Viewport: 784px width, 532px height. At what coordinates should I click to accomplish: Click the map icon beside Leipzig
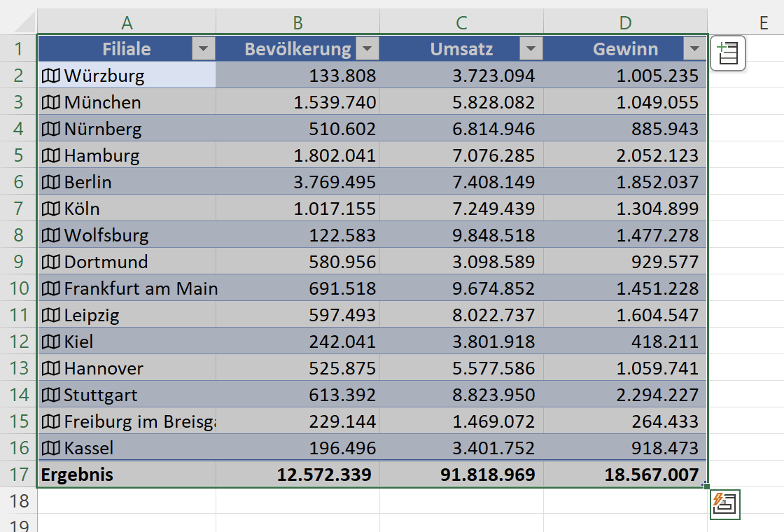pyautogui.click(x=50, y=315)
